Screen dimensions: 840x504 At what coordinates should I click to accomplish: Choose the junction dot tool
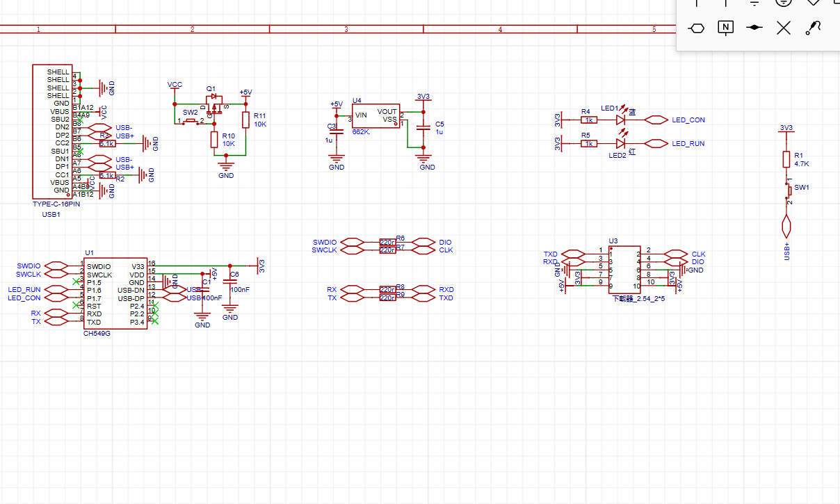(754, 28)
